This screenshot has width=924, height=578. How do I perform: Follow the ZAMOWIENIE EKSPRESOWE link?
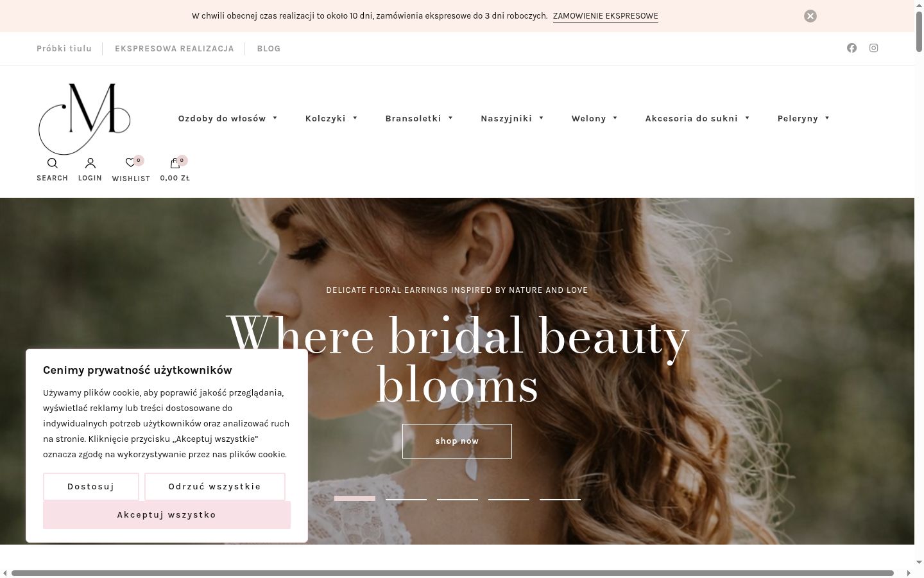click(x=606, y=16)
